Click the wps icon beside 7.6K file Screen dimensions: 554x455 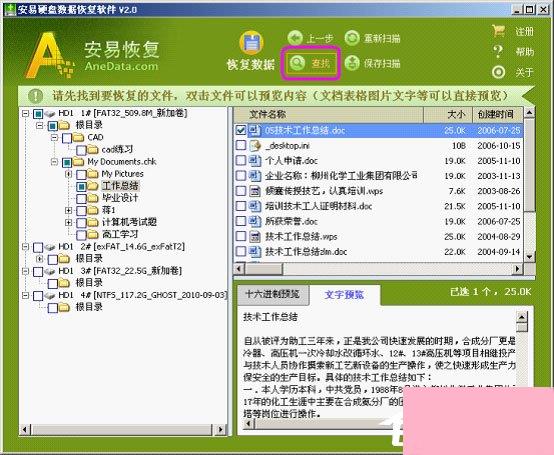point(255,191)
